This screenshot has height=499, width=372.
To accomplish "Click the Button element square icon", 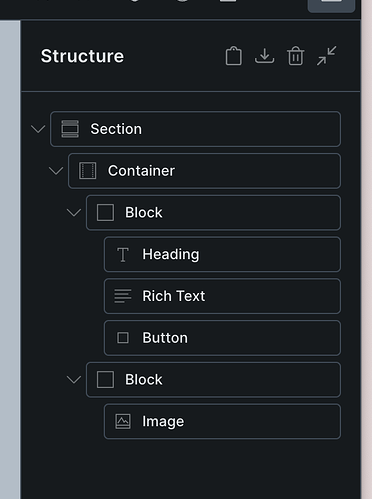I will [123, 338].
